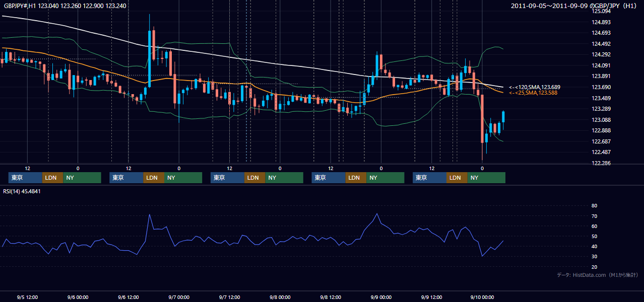This screenshot has height=302, width=644.
Task: Click price axis value 123.088
Action: click(601, 120)
